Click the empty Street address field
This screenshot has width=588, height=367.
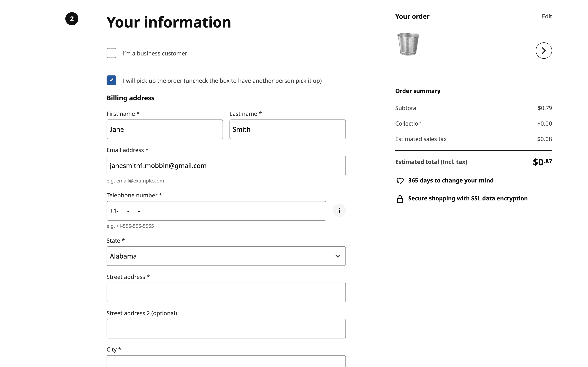point(226,292)
